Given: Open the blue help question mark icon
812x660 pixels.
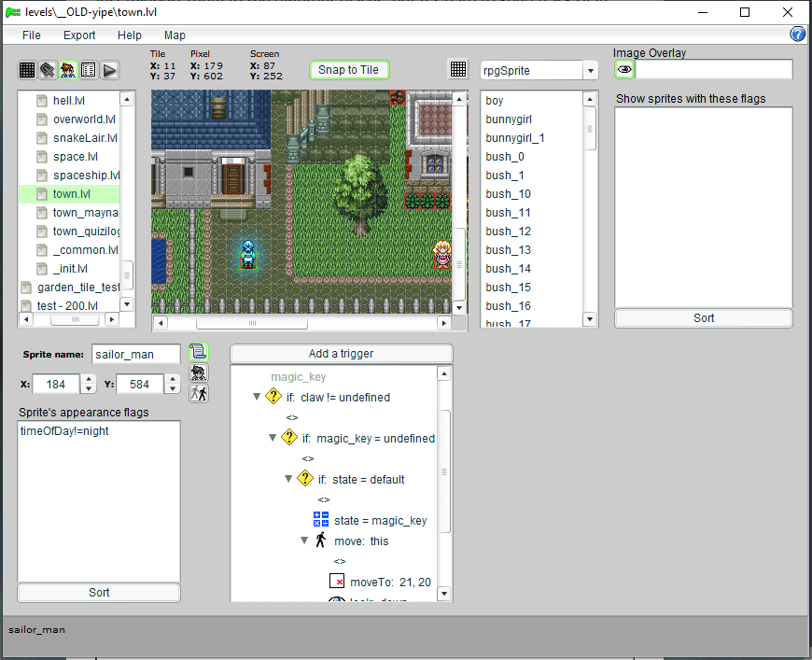Looking at the screenshot, I should pyautogui.click(x=798, y=35).
